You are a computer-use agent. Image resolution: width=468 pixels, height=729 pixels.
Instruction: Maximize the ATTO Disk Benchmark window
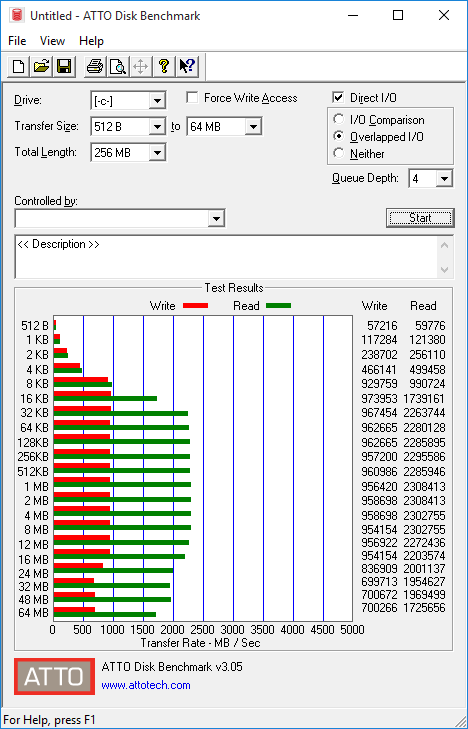click(x=398, y=15)
